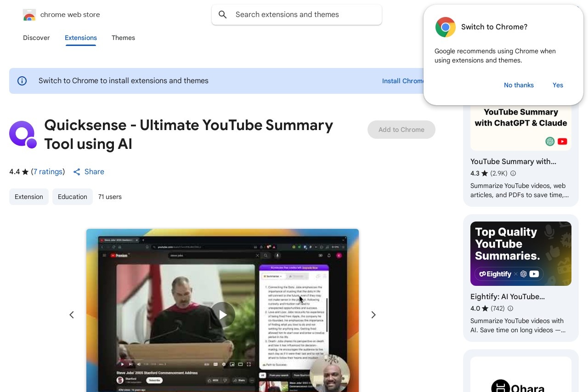Open the Extensions tab
588x392 pixels.
point(81,38)
